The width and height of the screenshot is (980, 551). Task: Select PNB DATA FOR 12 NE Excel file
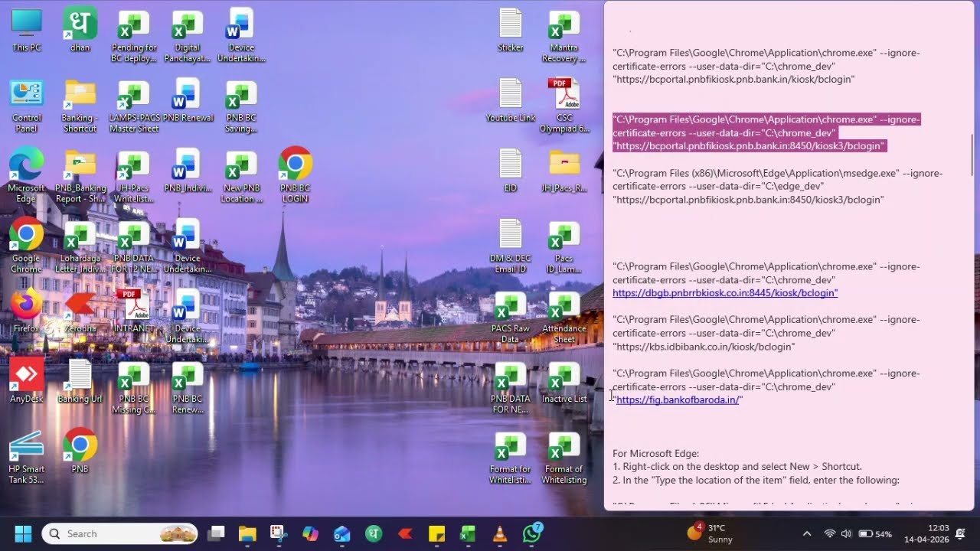click(x=133, y=246)
